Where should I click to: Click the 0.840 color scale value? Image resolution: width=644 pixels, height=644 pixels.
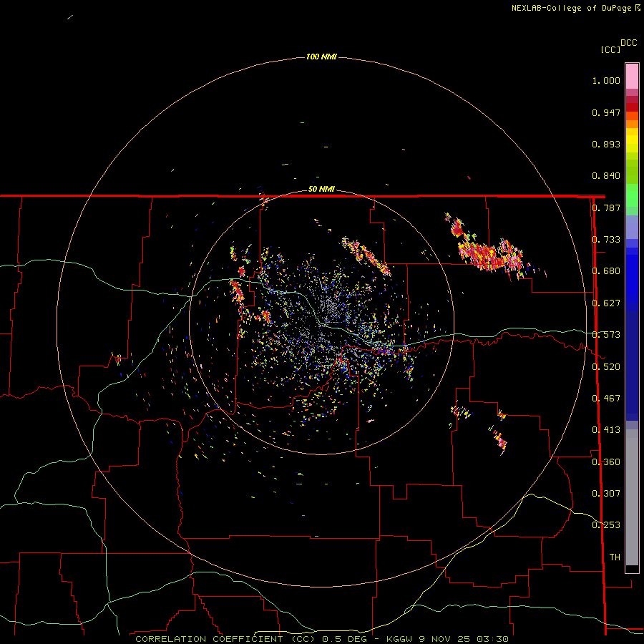(x=606, y=176)
